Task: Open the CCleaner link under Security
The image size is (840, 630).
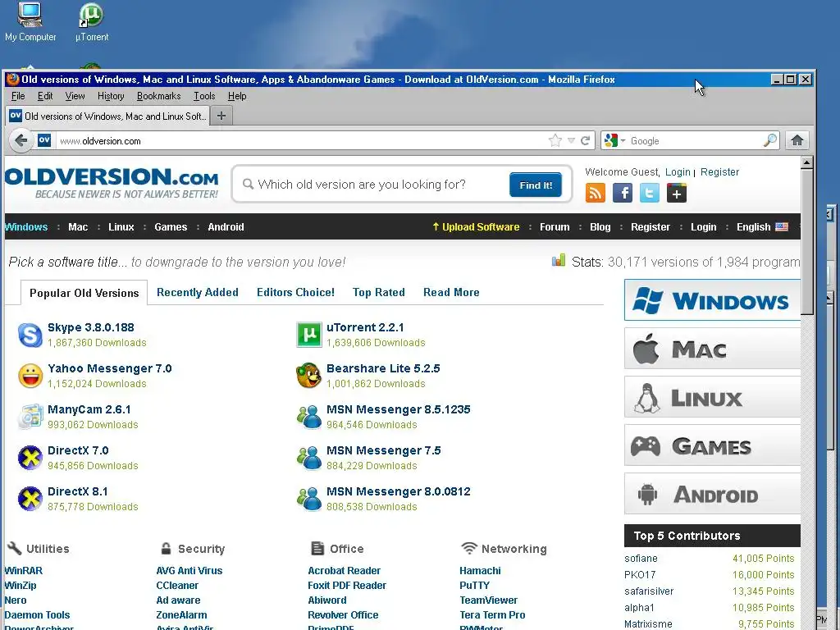Action: (177, 586)
